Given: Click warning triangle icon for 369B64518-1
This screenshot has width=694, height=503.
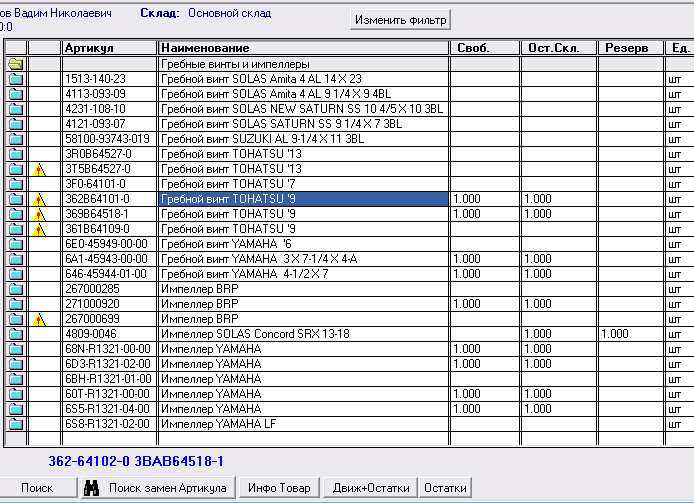Looking at the screenshot, I should [39, 214].
